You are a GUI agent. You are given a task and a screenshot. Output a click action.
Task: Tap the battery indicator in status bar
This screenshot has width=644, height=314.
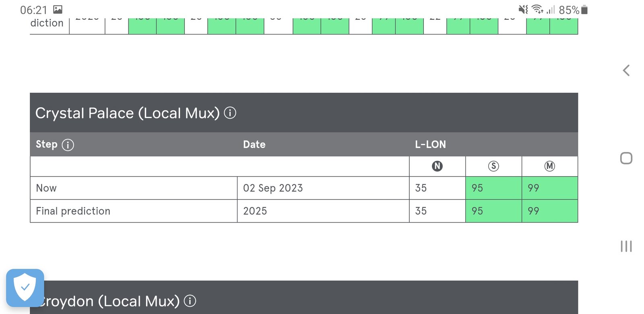tap(584, 10)
